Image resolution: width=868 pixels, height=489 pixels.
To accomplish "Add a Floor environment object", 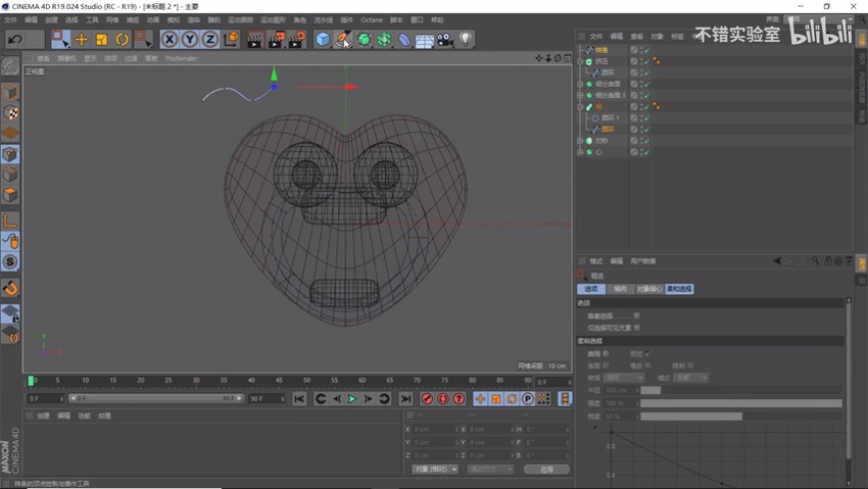I will pyautogui.click(x=425, y=41).
